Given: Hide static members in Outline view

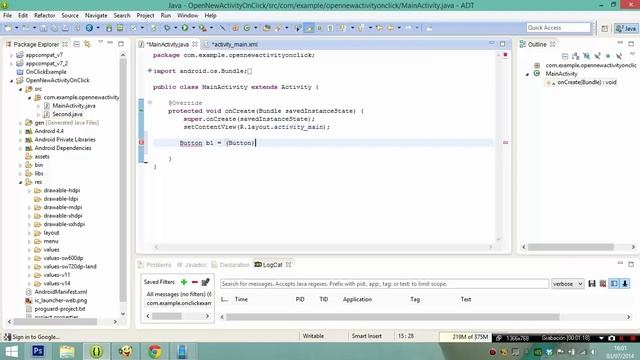Looking at the screenshot, I should (x=598, y=56).
